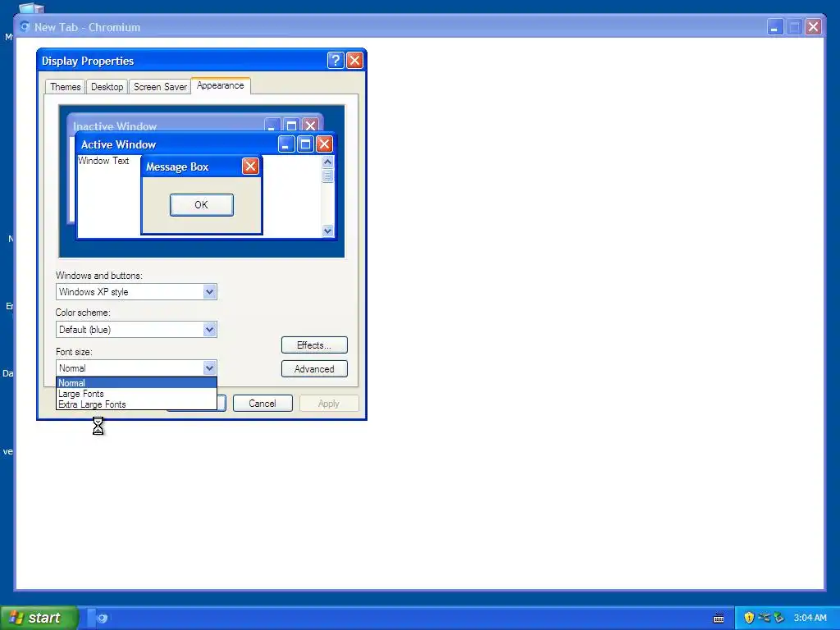This screenshot has width=840, height=630.
Task: Open the Color scheme dropdown
Action: click(x=209, y=330)
